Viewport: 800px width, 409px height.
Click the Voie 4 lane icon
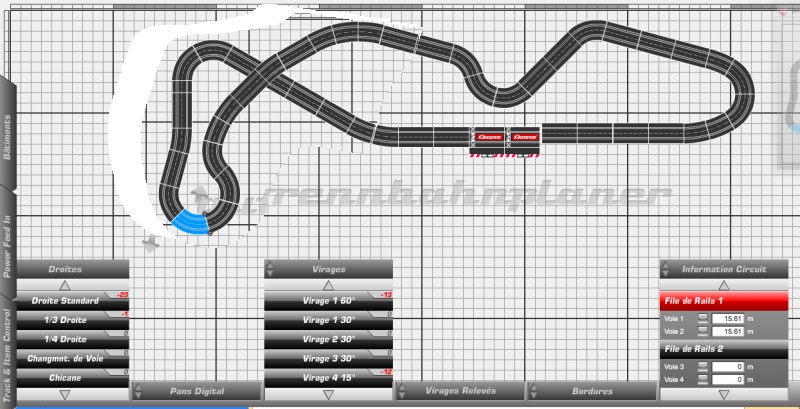703,380
